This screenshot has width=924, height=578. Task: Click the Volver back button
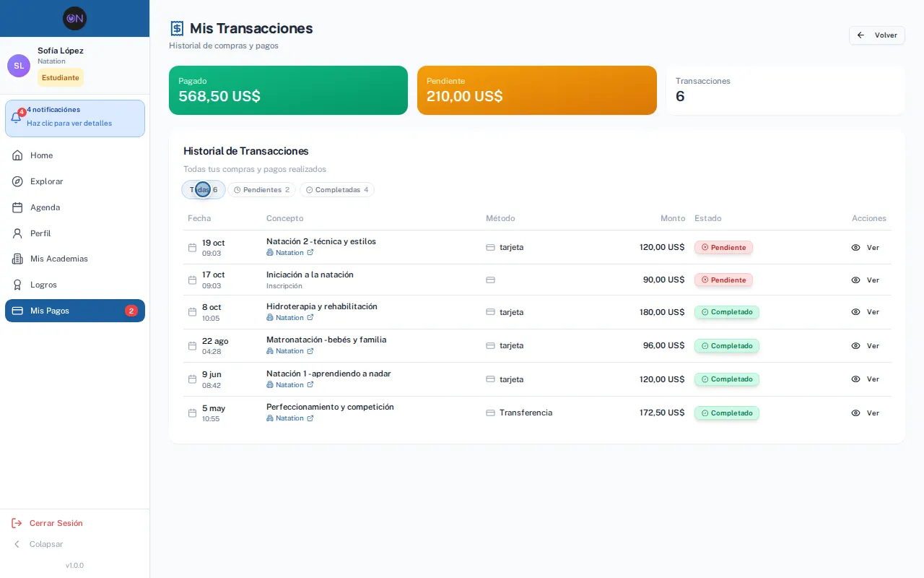(877, 35)
